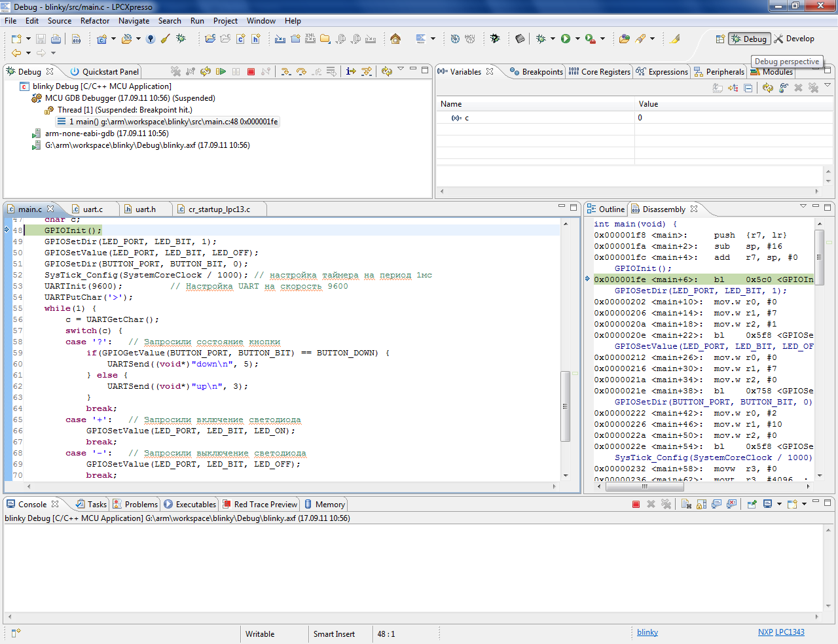Screen dimensions: 838x644
Task: Click the Step Over icon in Debug view
Action: click(x=301, y=71)
